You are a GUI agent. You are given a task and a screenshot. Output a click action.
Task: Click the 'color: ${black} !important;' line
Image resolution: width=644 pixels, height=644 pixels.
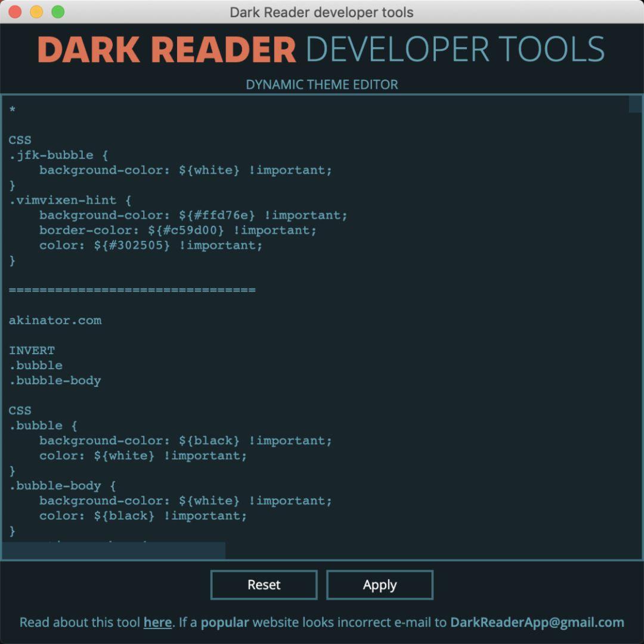[x=143, y=516]
